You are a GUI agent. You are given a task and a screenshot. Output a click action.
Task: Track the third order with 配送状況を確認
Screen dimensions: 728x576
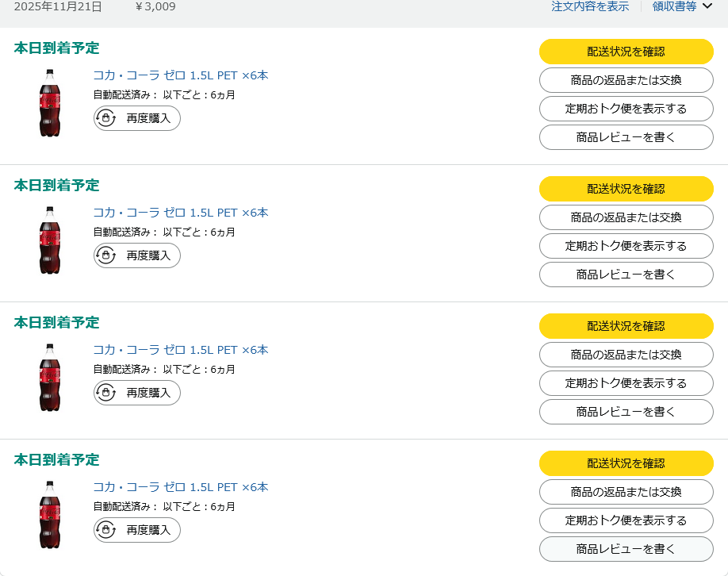[626, 326]
